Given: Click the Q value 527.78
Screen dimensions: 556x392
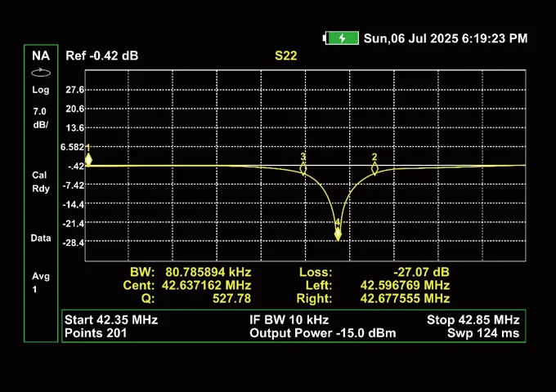Looking at the screenshot, I should point(231,299).
